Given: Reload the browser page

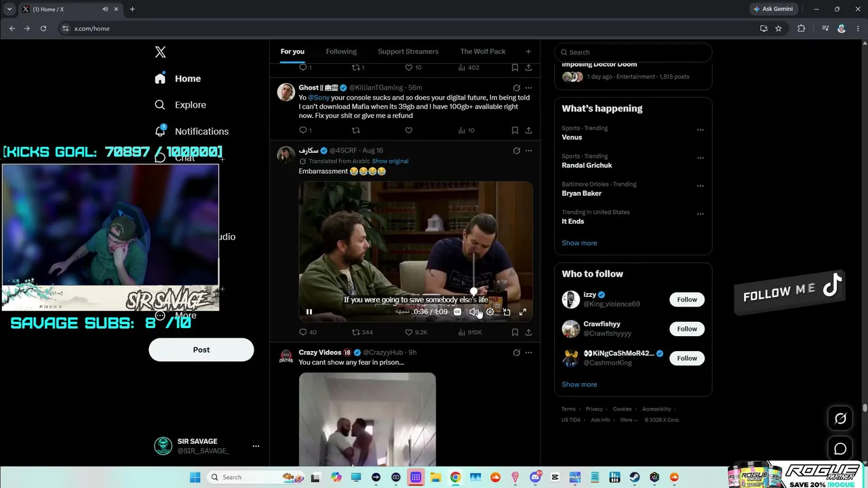Looking at the screenshot, I should pos(43,28).
